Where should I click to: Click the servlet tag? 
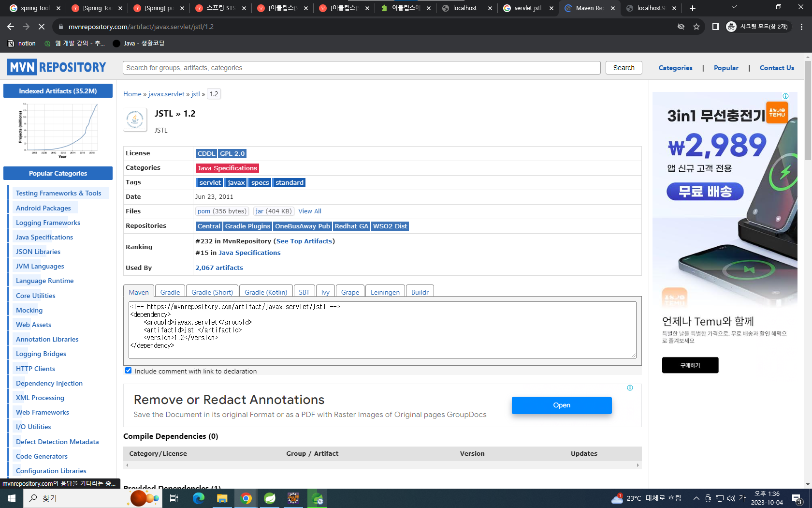pyautogui.click(x=210, y=182)
